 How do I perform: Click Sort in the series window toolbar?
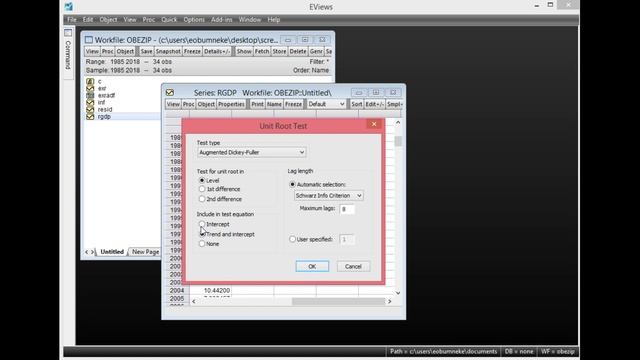[357, 104]
